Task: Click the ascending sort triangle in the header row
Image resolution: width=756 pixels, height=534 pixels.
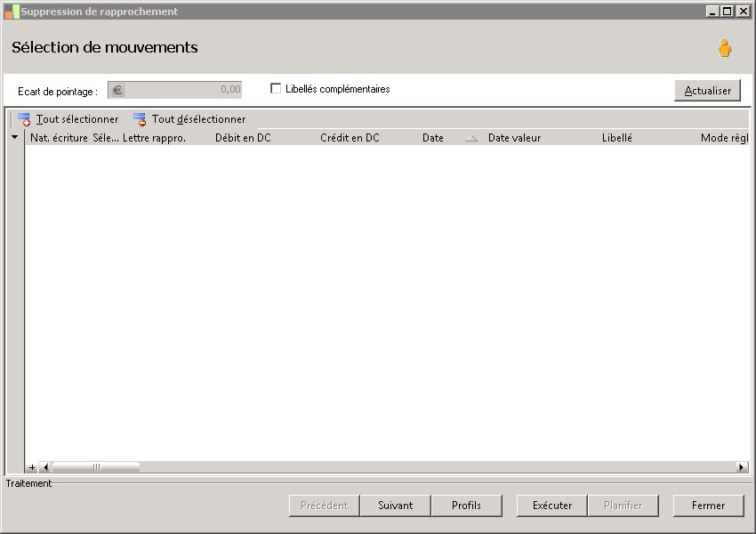Action: [471, 139]
